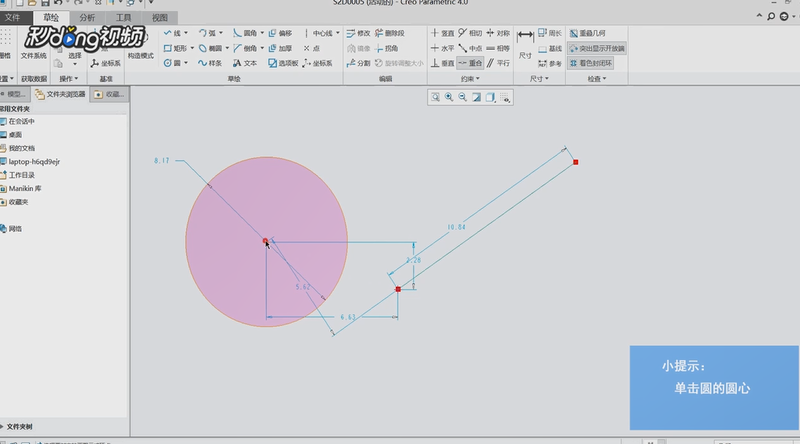
Task: Select the 选项板 palette tool
Action: pos(283,63)
